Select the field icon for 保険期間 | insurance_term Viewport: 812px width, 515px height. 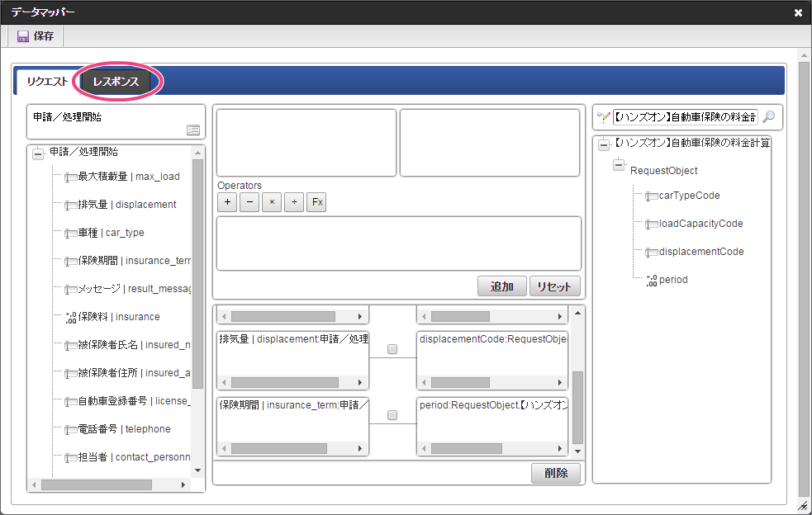[x=71, y=262]
